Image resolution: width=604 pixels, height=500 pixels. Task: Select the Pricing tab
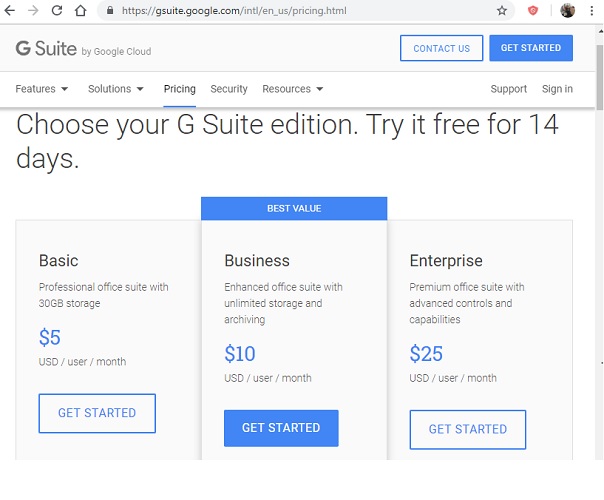pos(180,89)
